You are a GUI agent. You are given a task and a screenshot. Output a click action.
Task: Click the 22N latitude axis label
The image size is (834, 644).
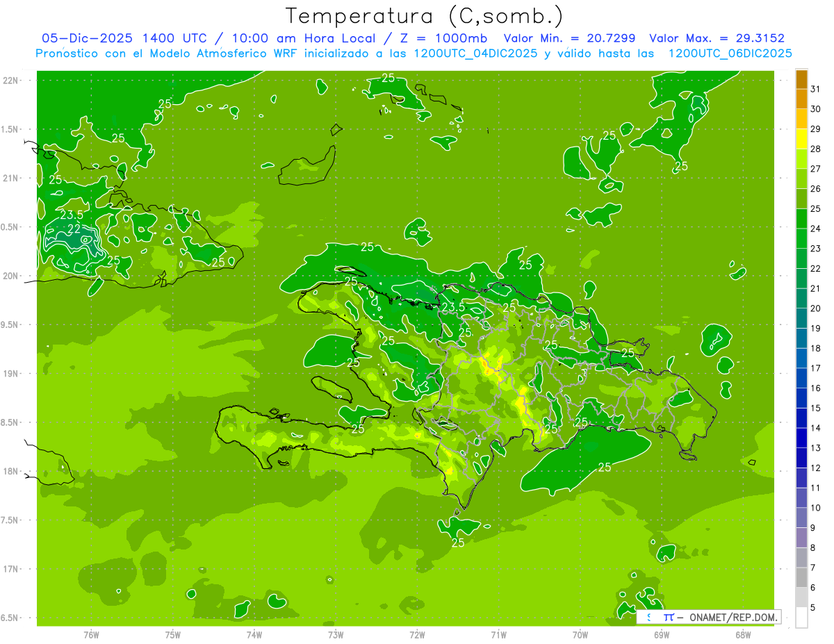click(12, 81)
